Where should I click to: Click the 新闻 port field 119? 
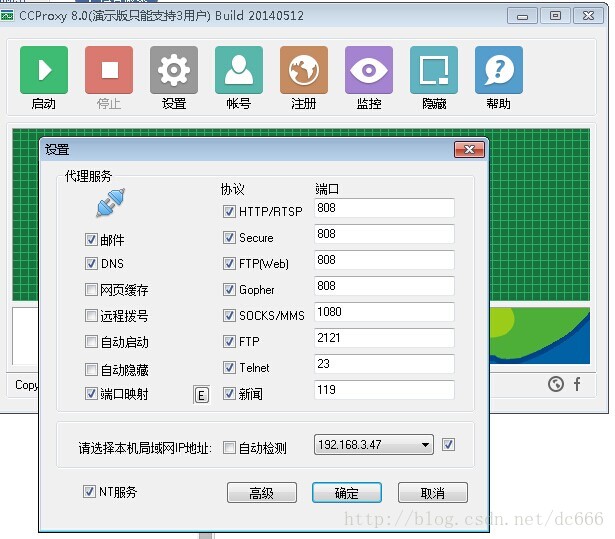384,390
